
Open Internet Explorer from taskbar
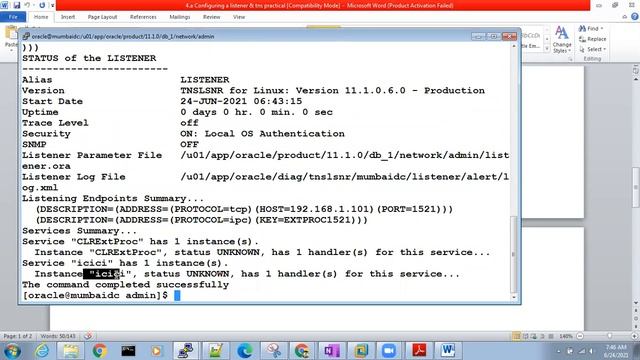42,351
